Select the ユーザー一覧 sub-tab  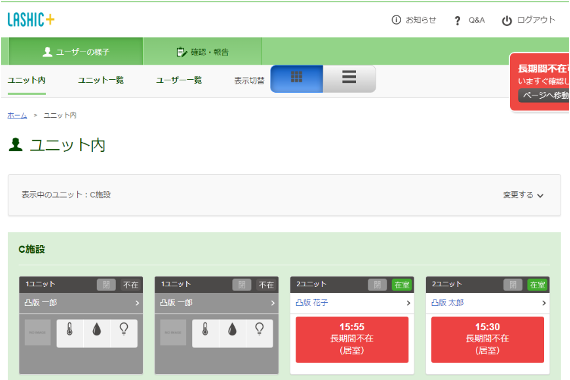(x=179, y=80)
